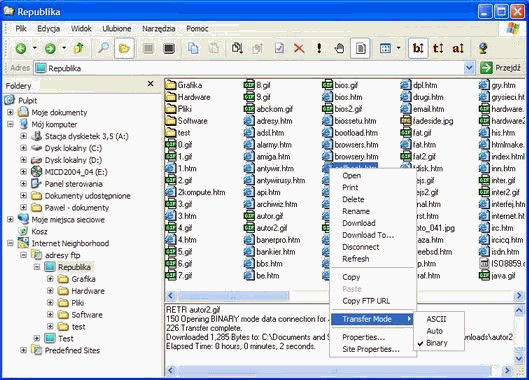Select the Test site in the tree

(x=66, y=338)
